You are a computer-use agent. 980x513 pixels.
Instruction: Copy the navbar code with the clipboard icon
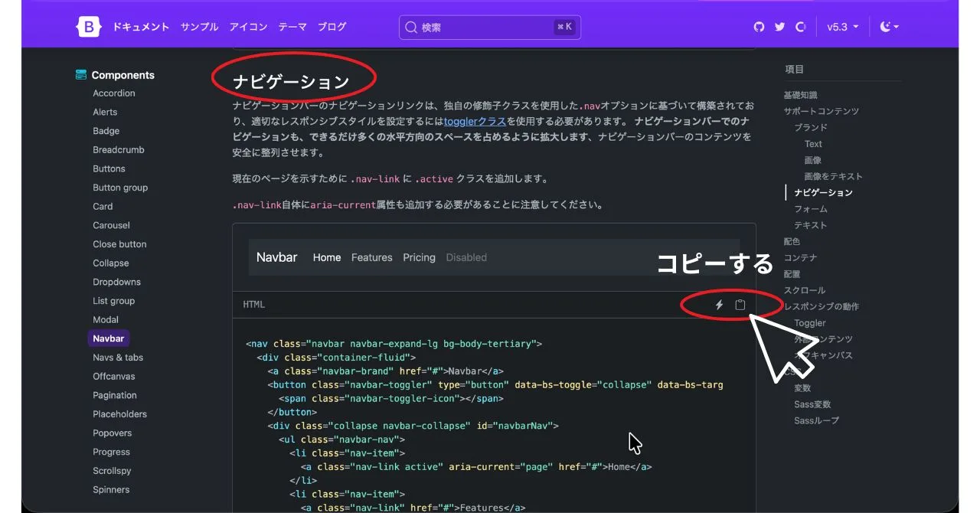pyautogui.click(x=740, y=304)
